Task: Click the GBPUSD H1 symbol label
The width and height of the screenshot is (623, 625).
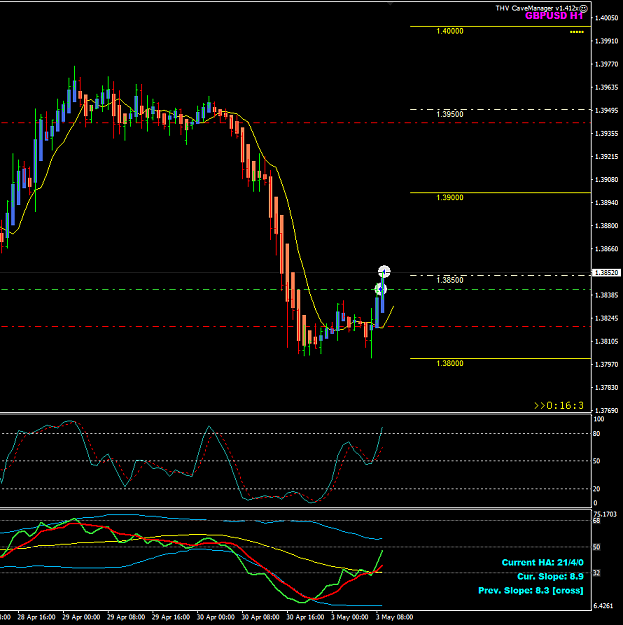Action: click(554, 16)
